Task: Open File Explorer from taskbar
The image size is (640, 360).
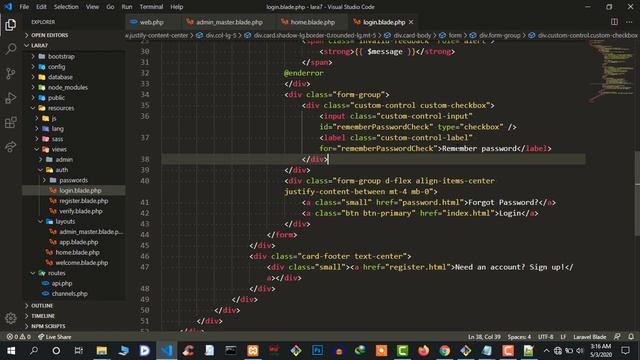Action: (x=102, y=351)
